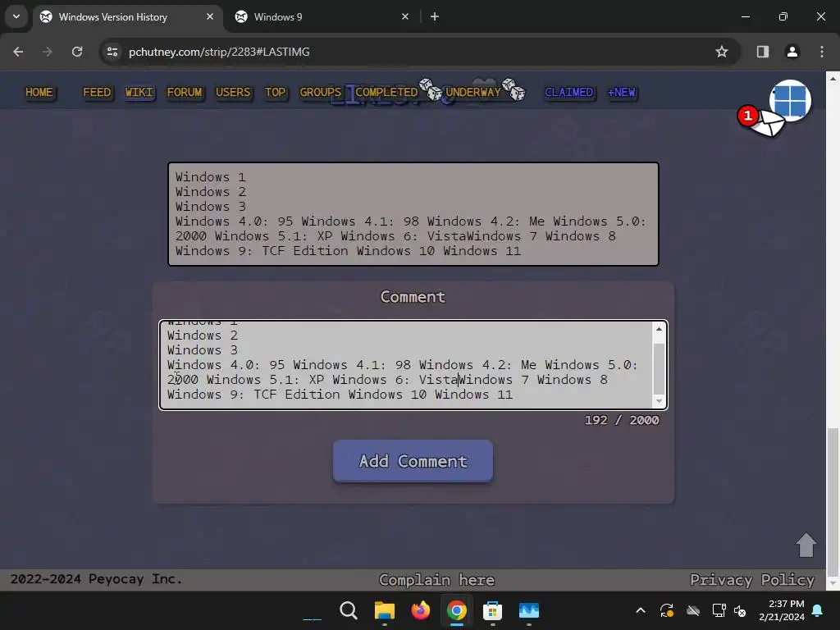Click the strip text 'Windows 9: TCF Edition'
Image resolution: width=840 pixels, height=630 pixels.
[x=261, y=251]
